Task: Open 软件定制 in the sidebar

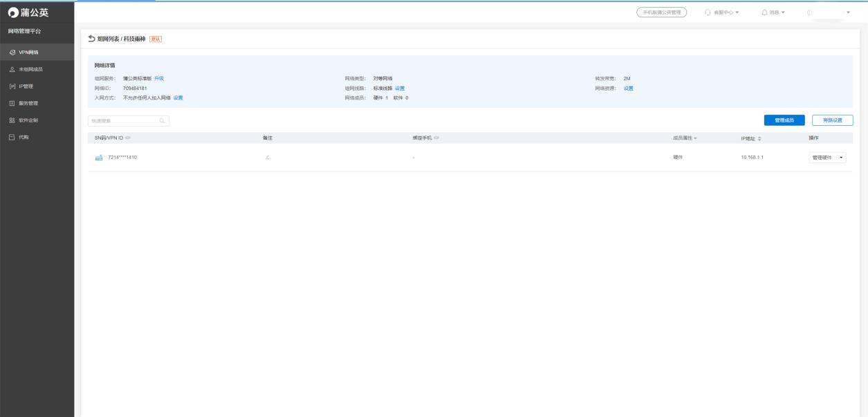Action: pos(37,120)
